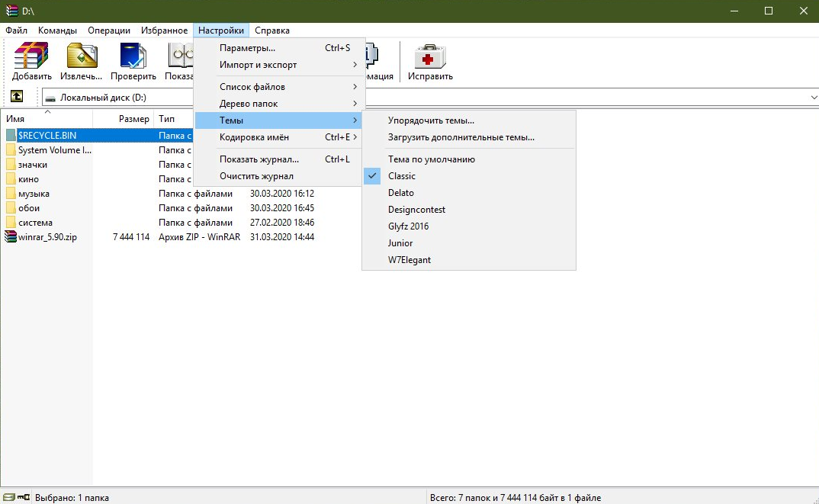
Task: Click the go-up-one-folder arrow icon
Action: pos(17,96)
